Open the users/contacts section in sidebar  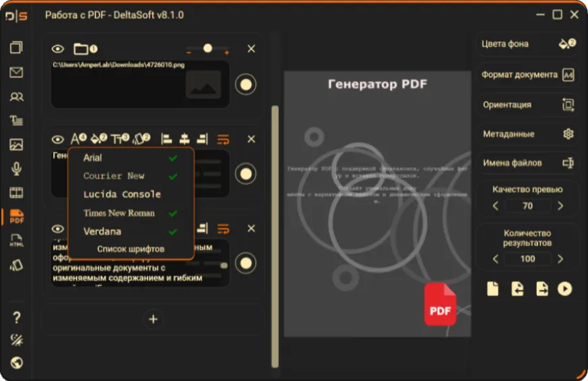pos(16,97)
